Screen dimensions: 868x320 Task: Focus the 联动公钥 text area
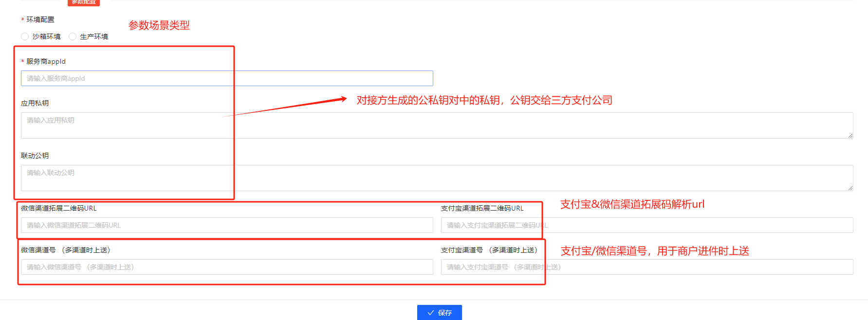click(437, 178)
